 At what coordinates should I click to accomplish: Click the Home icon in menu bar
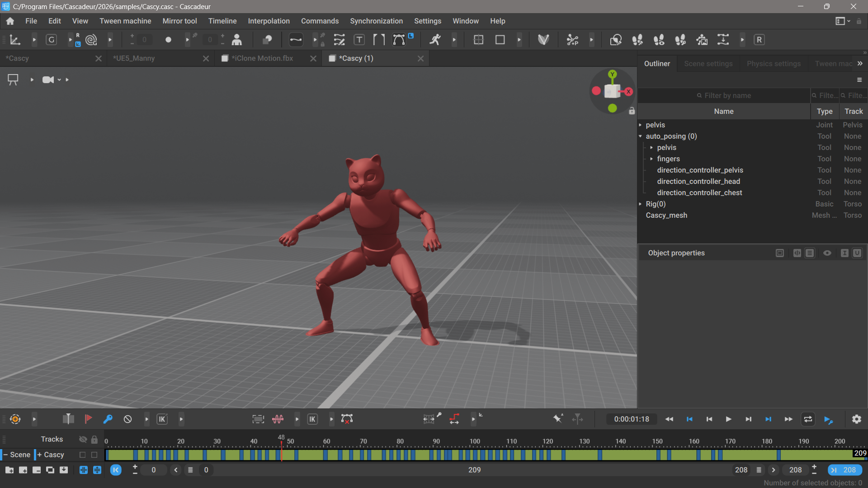[10, 21]
